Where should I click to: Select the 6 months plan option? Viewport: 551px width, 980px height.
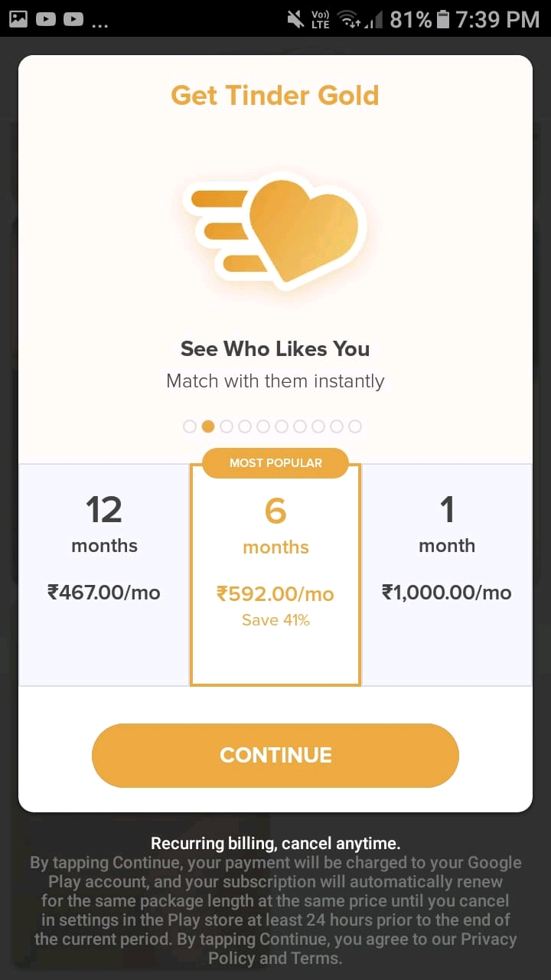[275, 574]
